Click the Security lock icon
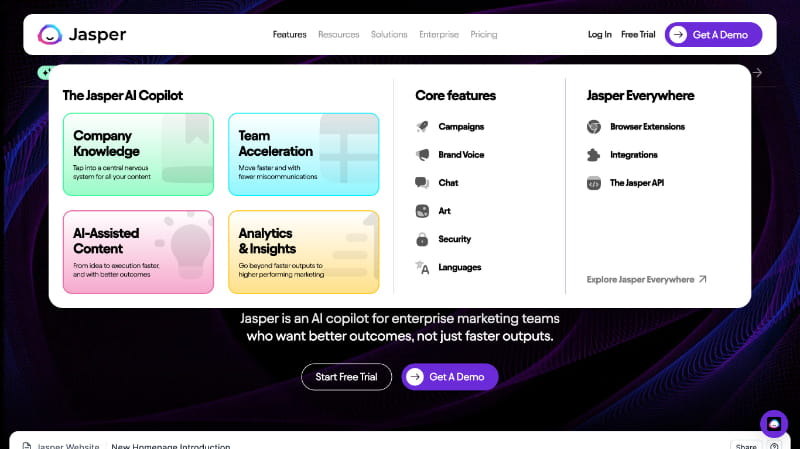800x449 pixels. pyautogui.click(x=422, y=239)
